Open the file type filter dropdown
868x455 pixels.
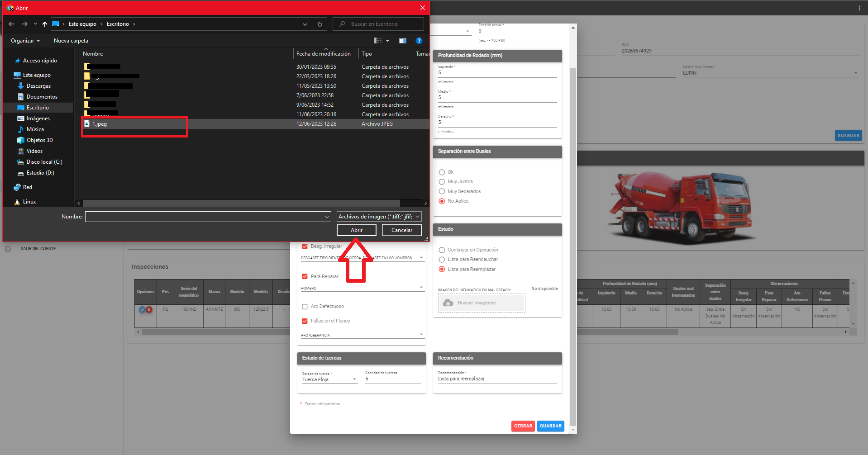click(x=379, y=217)
